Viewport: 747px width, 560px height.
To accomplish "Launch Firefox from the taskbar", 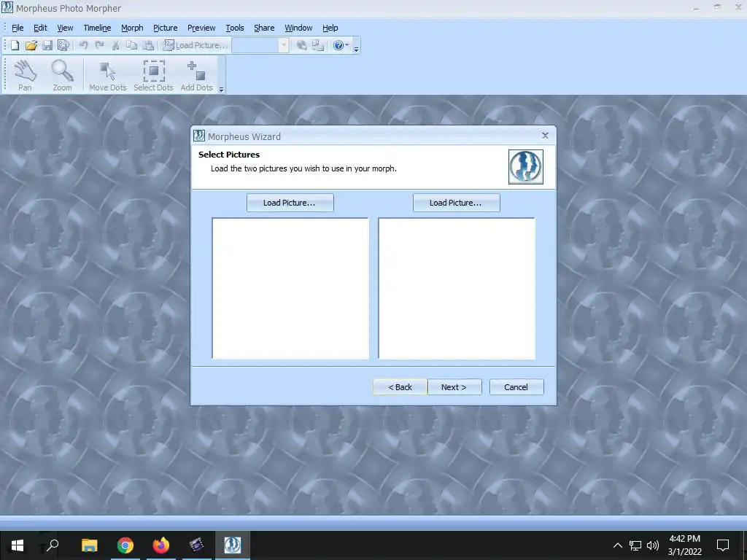I will [x=161, y=545].
